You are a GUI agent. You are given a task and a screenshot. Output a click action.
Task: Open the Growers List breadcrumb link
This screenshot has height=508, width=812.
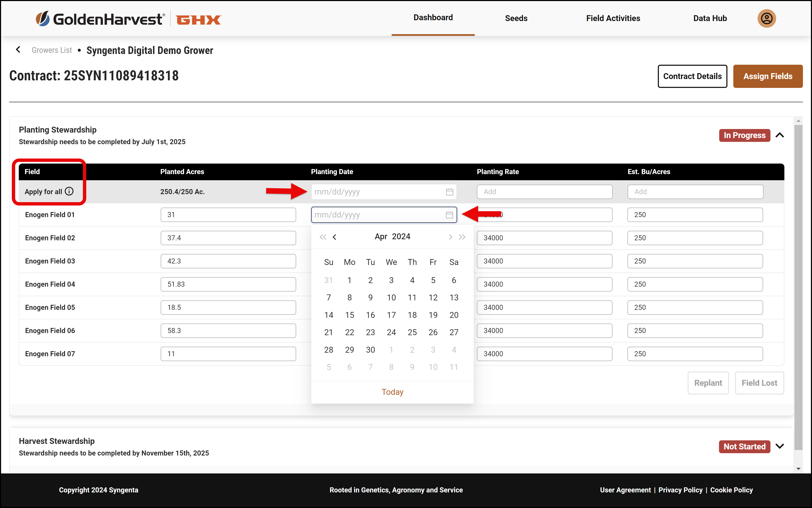point(52,50)
